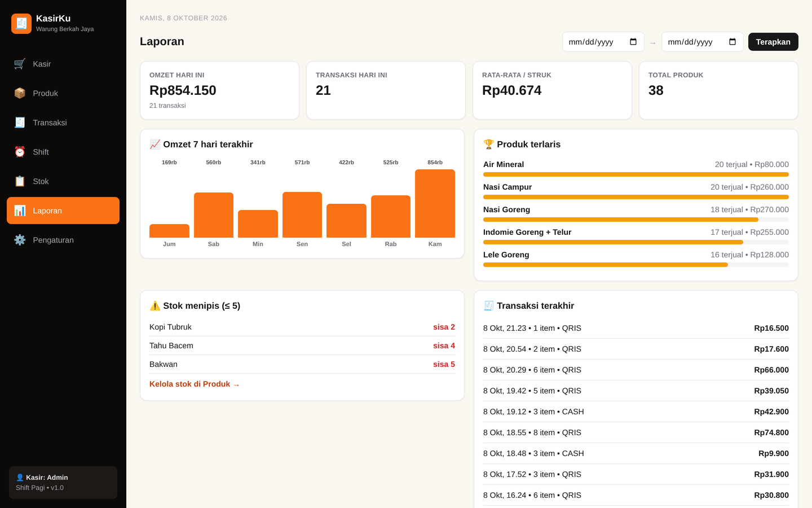Screen dimensions: 812x508
Task: Click the Kasir shopping cart icon
Action: 20,64
